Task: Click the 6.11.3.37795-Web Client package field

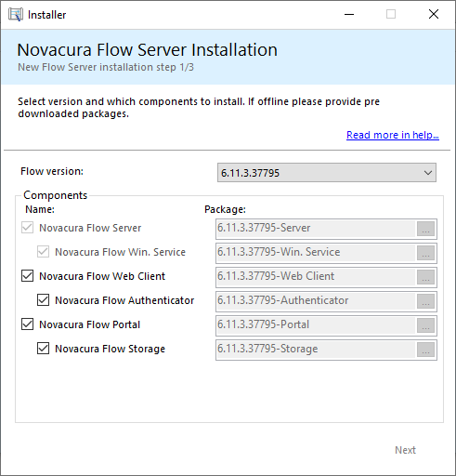Action: point(316,277)
